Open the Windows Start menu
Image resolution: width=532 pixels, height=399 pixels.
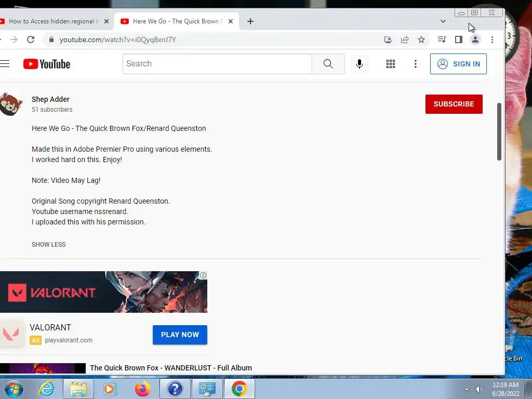tap(14, 389)
